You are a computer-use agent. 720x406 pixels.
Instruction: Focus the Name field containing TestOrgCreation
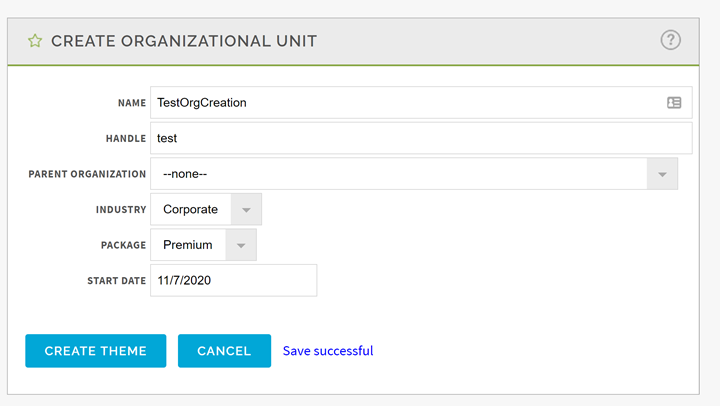400,102
